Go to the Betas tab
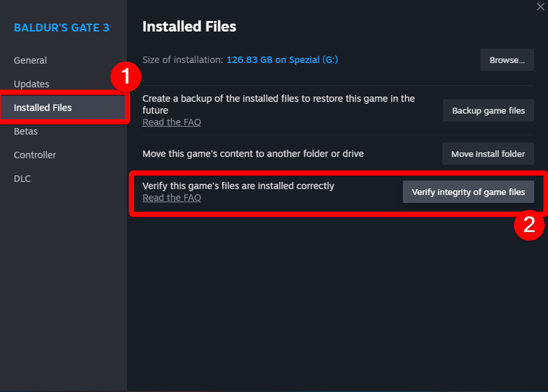 (26, 131)
